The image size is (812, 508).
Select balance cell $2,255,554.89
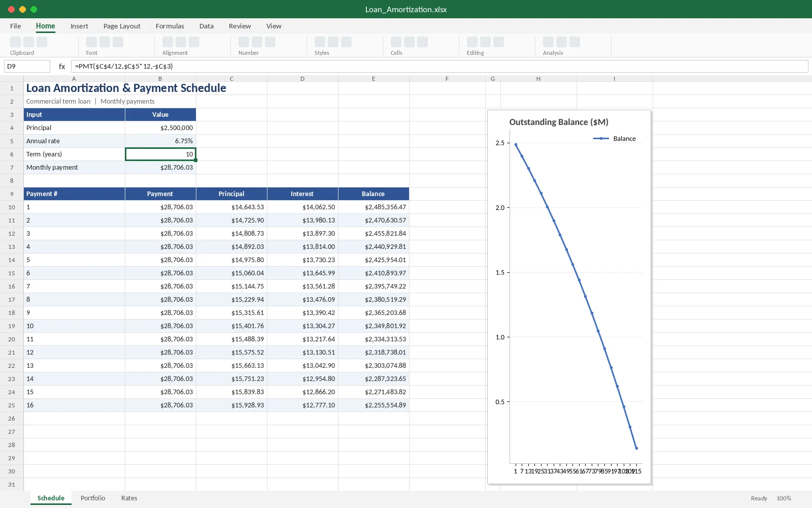point(374,405)
